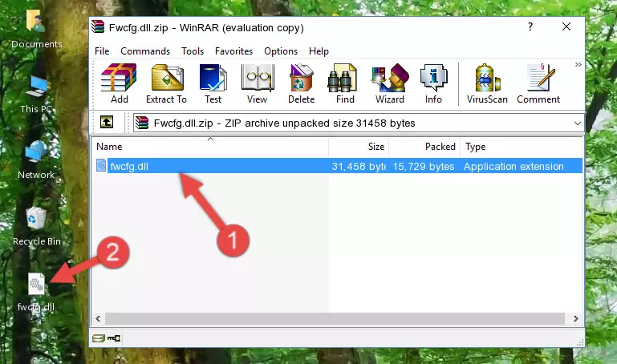Click the horizontal scrollbar right arrow
Viewport: 617px width, 364px height.
(576, 318)
